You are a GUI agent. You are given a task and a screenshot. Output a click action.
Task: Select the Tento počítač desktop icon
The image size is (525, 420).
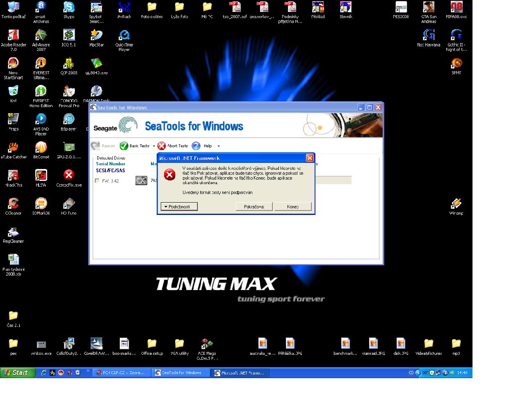click(14, 10)
